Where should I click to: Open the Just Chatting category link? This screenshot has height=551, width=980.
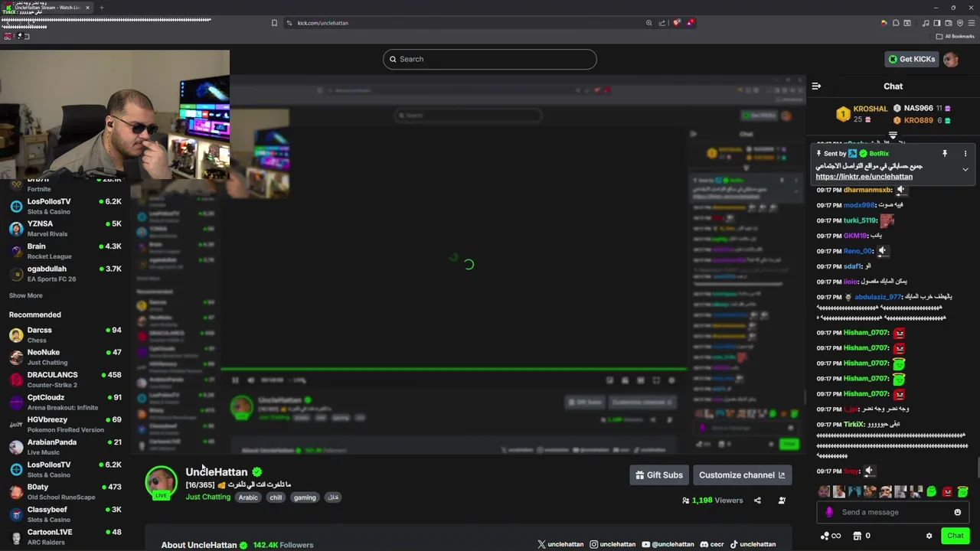pos(207,497)
